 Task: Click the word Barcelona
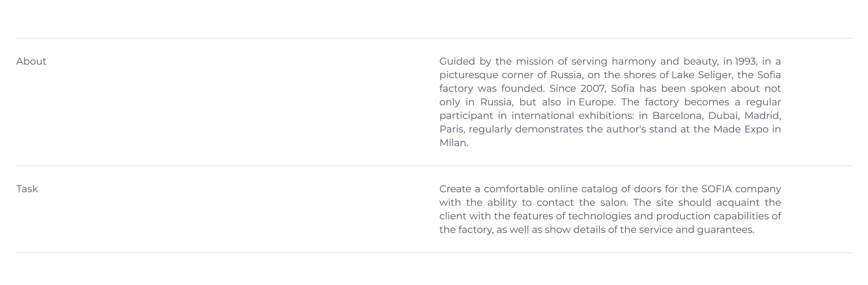(677, 116)
